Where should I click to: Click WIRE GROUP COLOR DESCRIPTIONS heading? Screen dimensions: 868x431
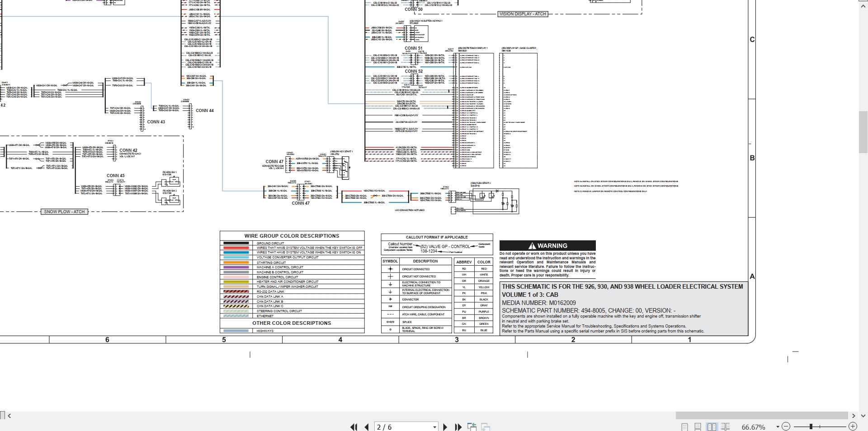click(292, 236)
